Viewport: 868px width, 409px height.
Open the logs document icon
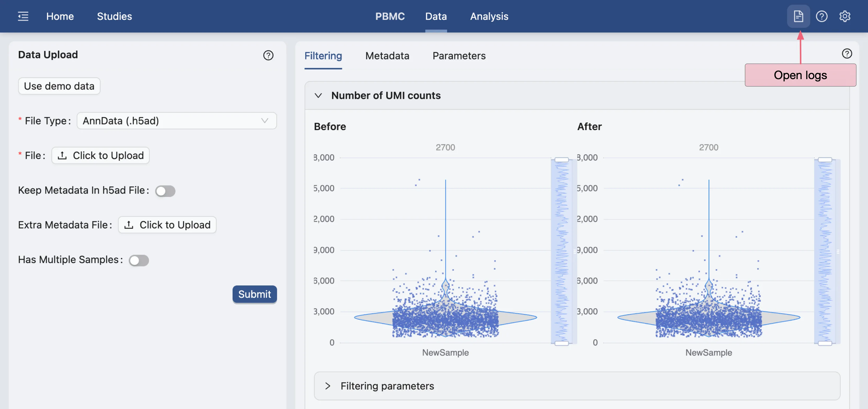pyautogui.click(x=798, y=16)
